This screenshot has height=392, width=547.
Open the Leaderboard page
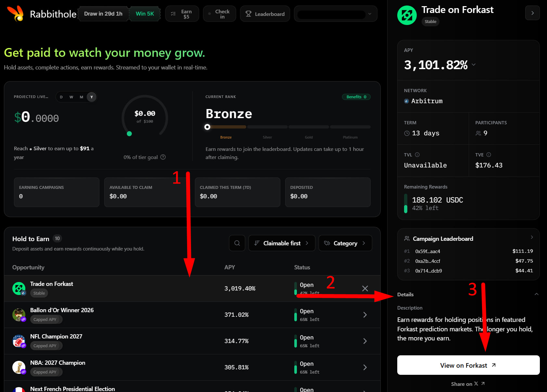pyautogui.click(x=265, y=14)
